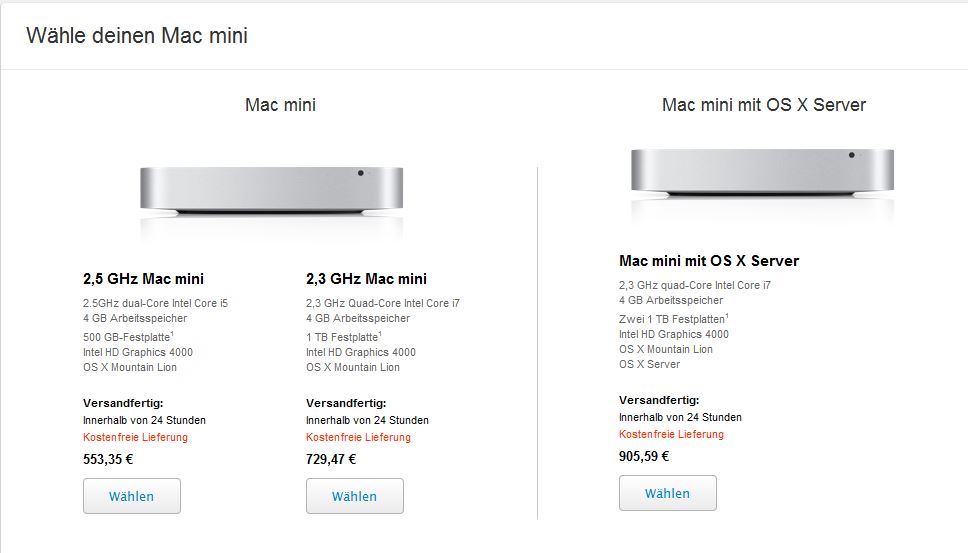Click the top "Mac mini mit OS X Server" column heading
This screenshot has width=968, height=553.
tap(764, 104)
